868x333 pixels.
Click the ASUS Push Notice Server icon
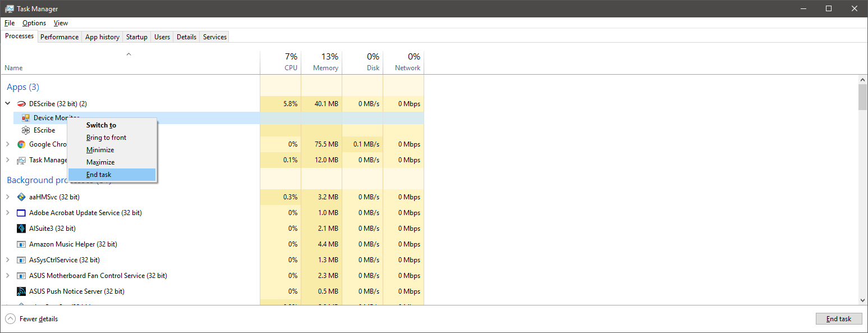coord(21,291)
